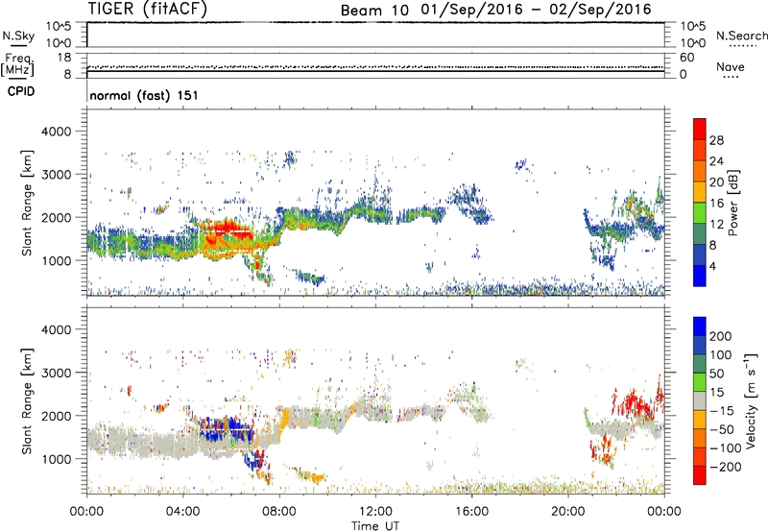Click the 3000 range tick in power panel
The width and height of the screenshot is (768, 532).
click(x=56, y=175)
